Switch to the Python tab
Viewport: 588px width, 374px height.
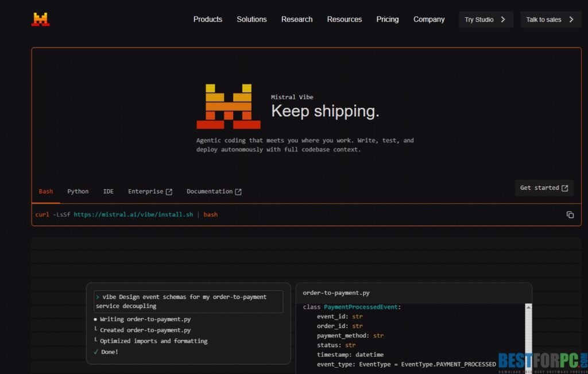[78, 192]
